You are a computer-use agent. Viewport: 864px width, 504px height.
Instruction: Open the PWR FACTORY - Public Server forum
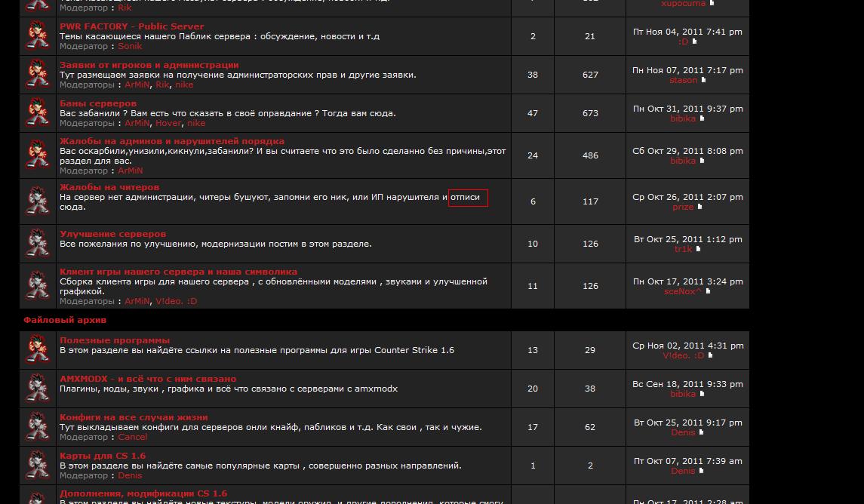pyautogui.click(x=131, y=26)
